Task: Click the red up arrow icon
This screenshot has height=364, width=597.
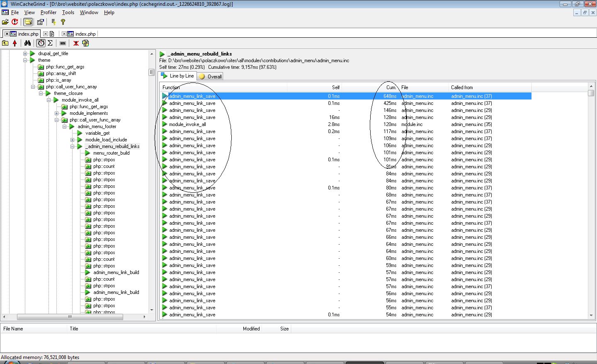Action: coord(15,43)
